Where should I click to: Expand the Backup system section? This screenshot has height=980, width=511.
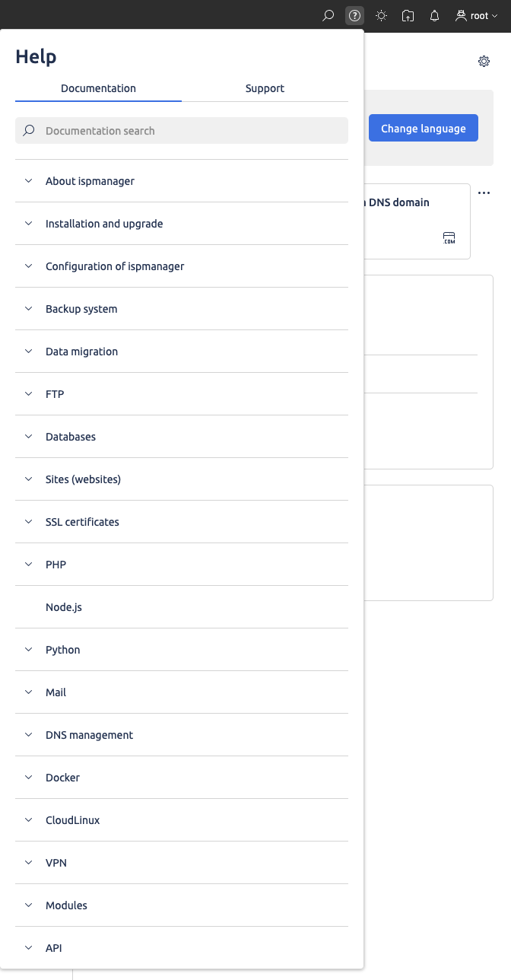click(81, 309)
